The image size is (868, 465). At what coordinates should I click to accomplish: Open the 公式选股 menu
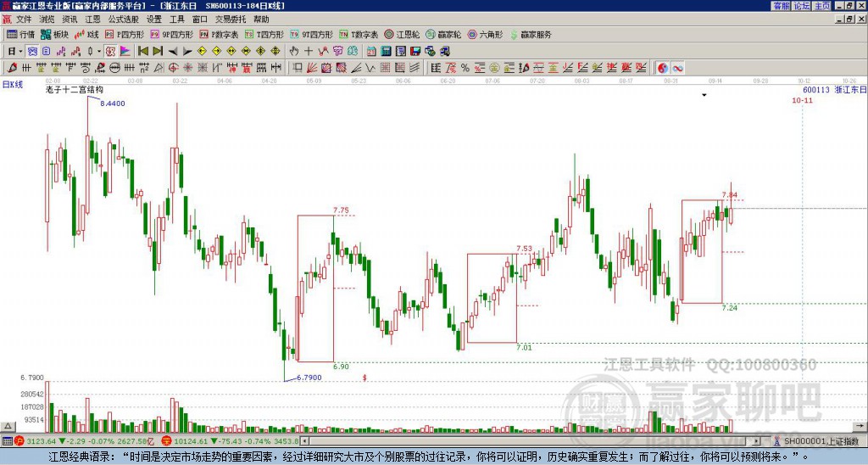(123, 20)
